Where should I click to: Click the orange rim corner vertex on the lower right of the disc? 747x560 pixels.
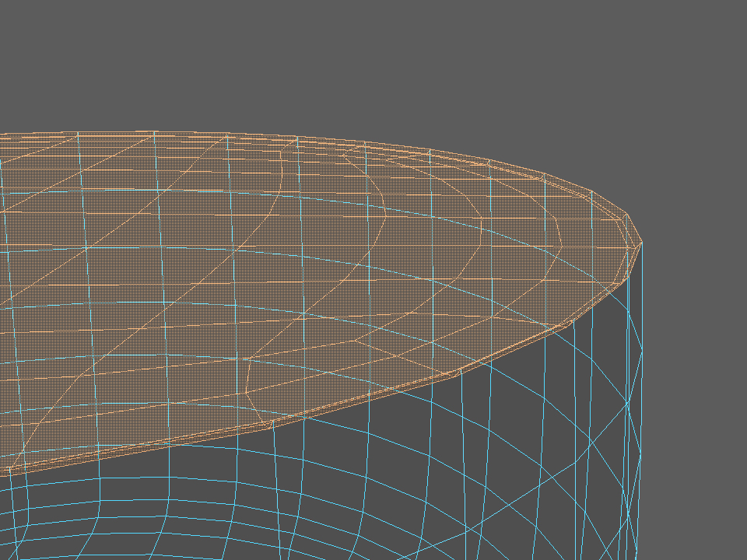click(573, 321)
